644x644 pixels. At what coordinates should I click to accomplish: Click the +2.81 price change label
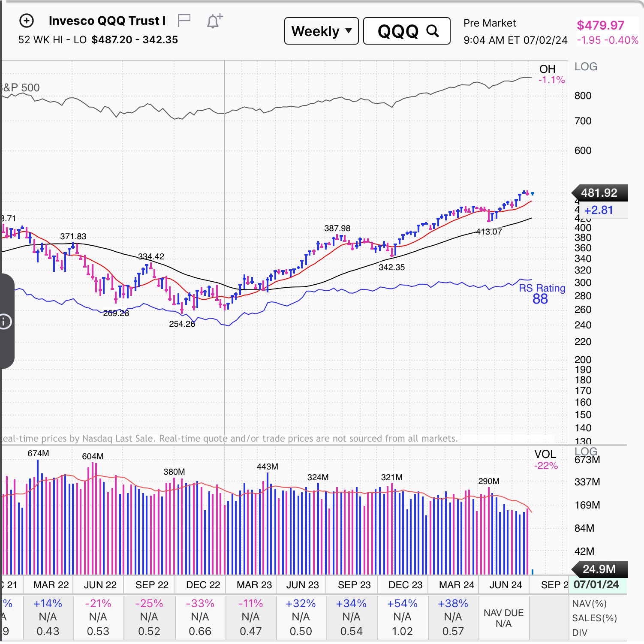pyautogui.click(x=599, y=210)
